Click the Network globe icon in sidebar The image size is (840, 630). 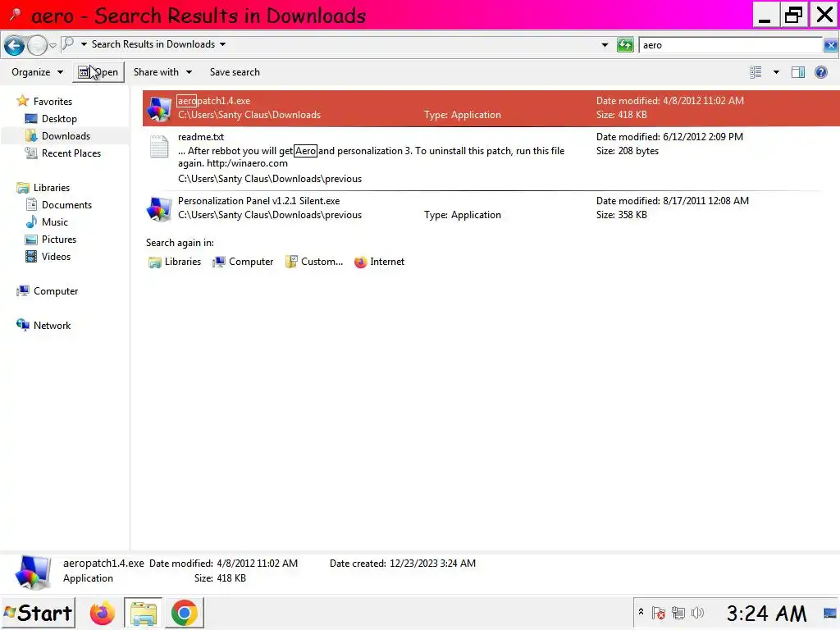pyautogui.click(x=22, y=325)
